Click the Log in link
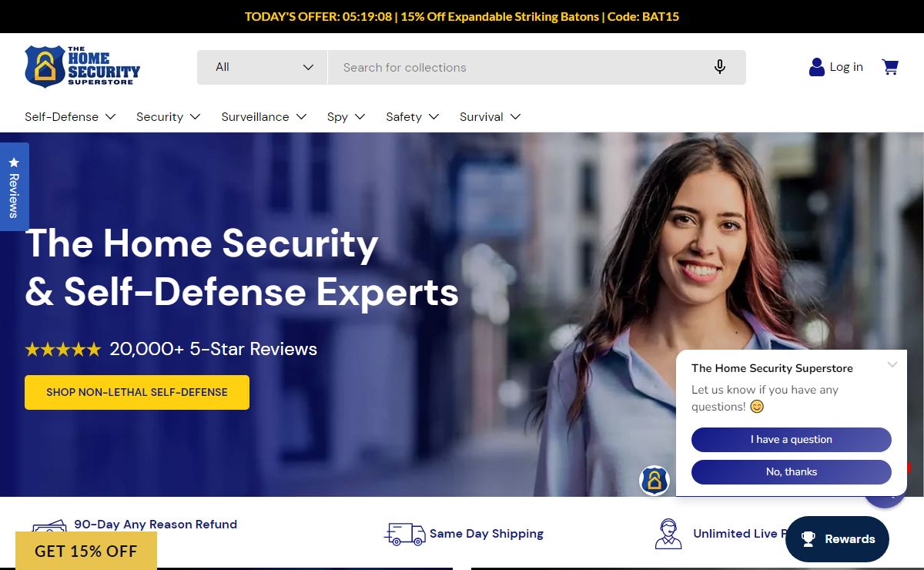 tap(846, 67)
